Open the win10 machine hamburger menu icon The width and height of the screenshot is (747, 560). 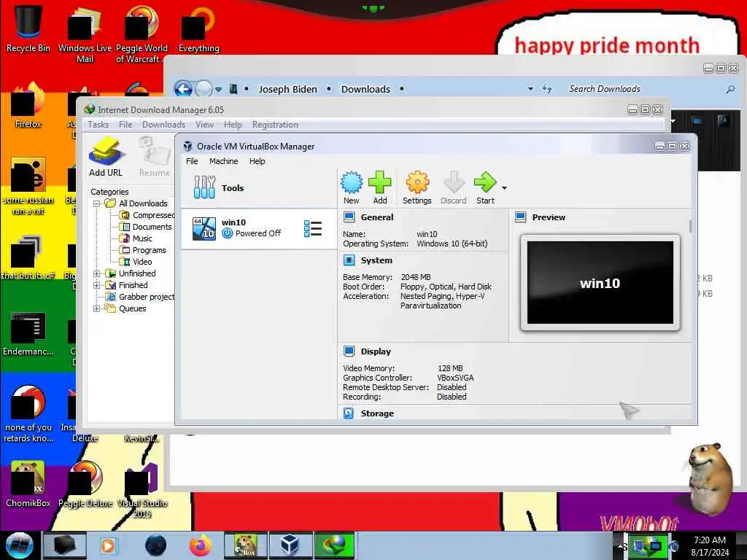click(x=312, y=228)
